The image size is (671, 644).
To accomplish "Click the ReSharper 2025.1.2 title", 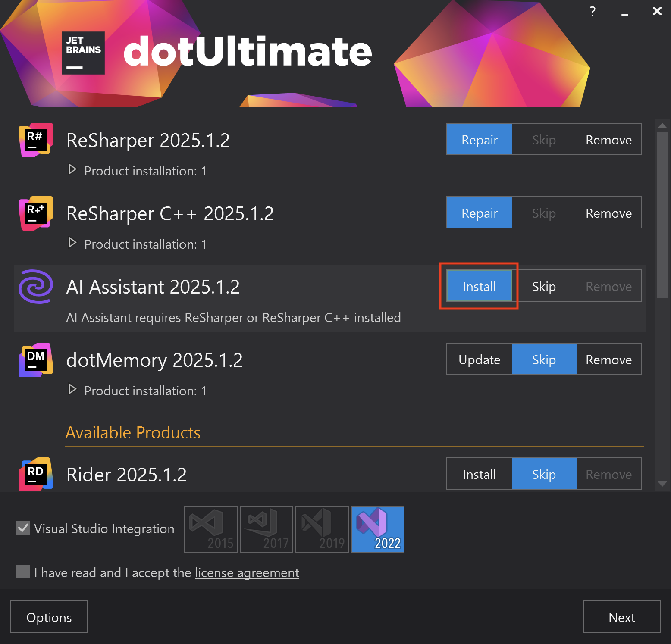I will [x=148, y=140].
